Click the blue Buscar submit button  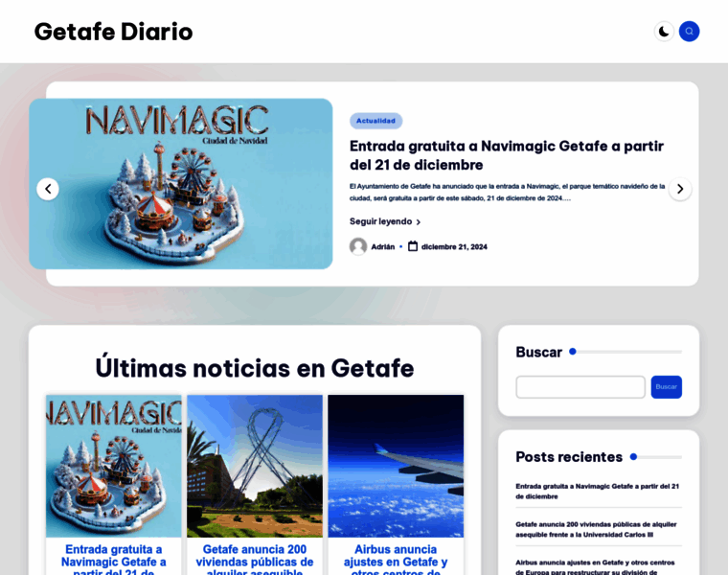[667, 387]
